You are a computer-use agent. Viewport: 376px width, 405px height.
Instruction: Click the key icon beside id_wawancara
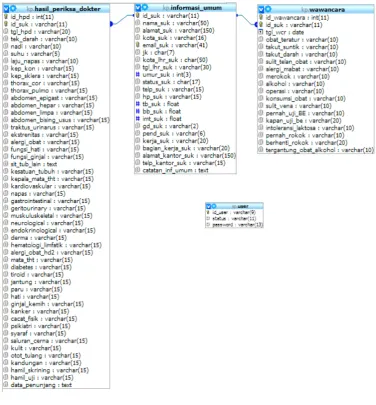pyautogui.click(x=261, y=17)
